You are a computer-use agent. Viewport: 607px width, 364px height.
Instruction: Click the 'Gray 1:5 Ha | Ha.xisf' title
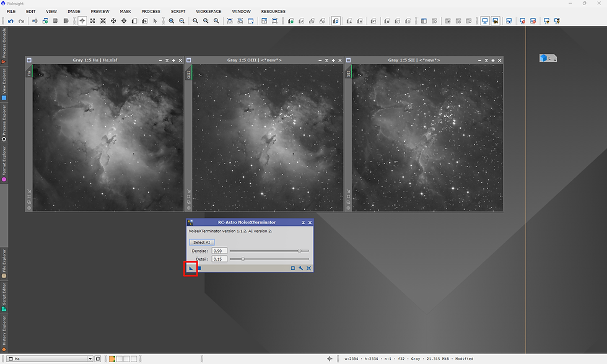click(x=95, y=60)
